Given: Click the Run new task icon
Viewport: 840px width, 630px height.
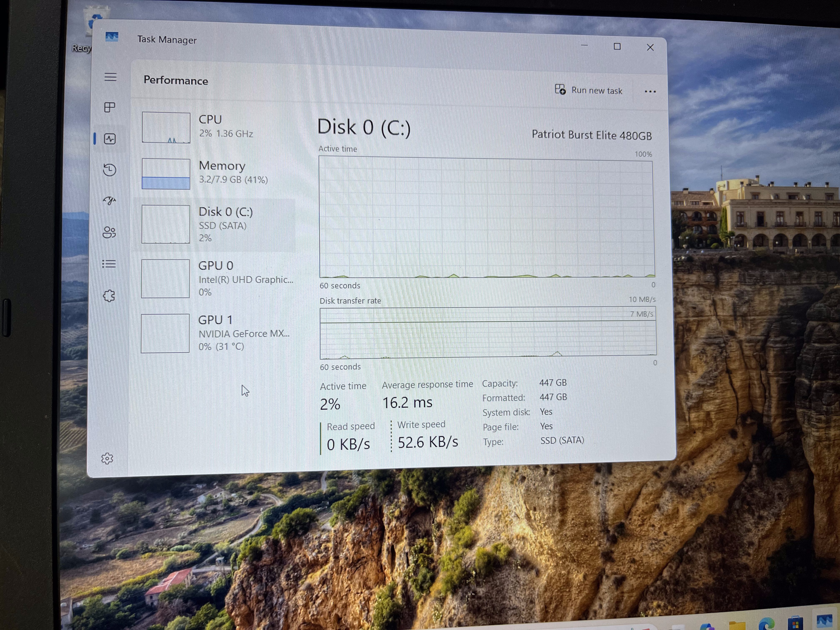Looking at the screenshot, I should 560,89.
